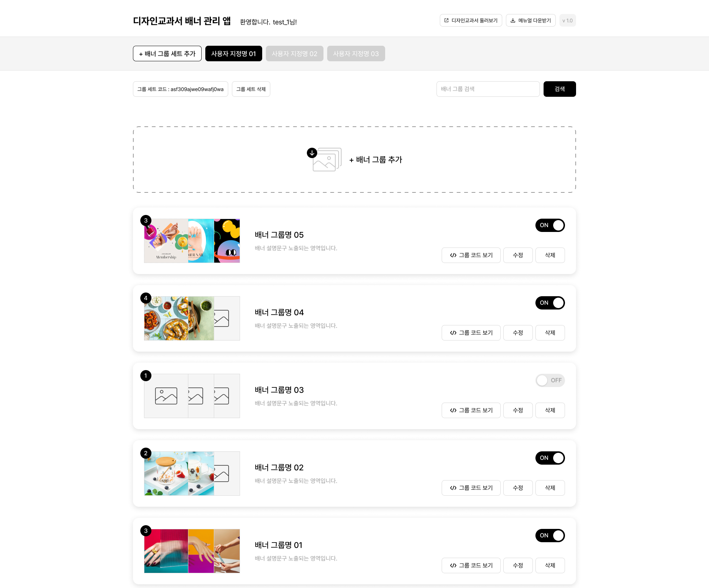The height and width of the screenshot is (588, 709).
Task: Click the stacked images icon with the down arrow
Action: coord(324,159)
